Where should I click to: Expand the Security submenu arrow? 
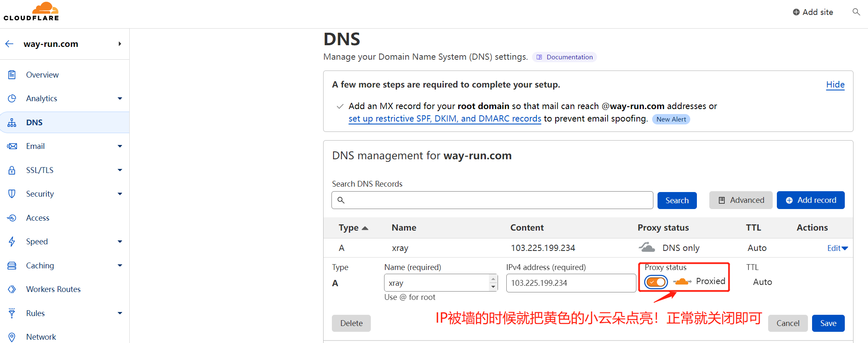pos(120,194)
